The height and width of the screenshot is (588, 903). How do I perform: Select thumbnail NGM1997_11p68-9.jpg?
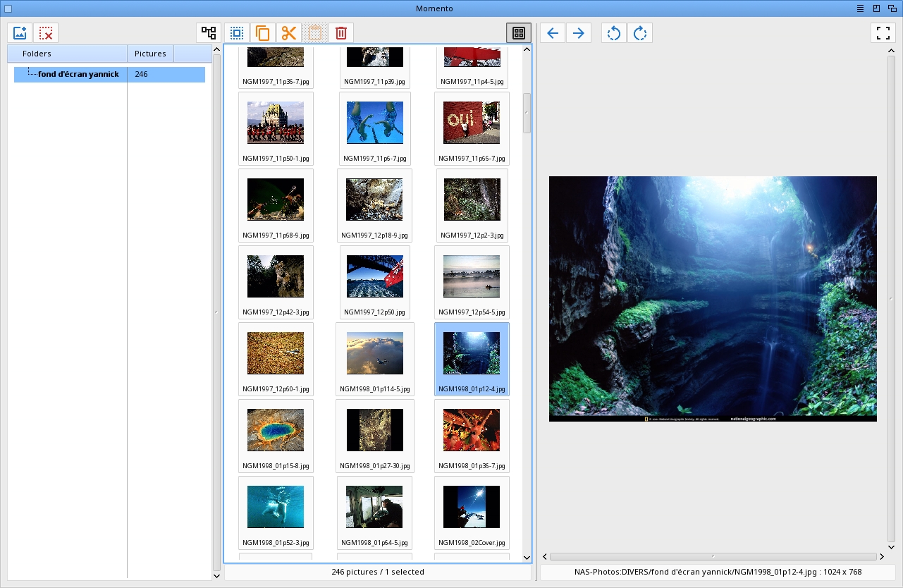click(x=276, y=205)
